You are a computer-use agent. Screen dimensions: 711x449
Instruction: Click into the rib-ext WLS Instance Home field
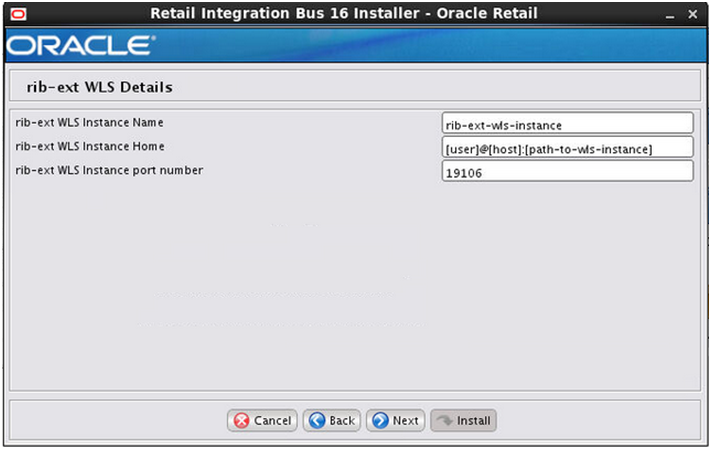pos(568,147)
